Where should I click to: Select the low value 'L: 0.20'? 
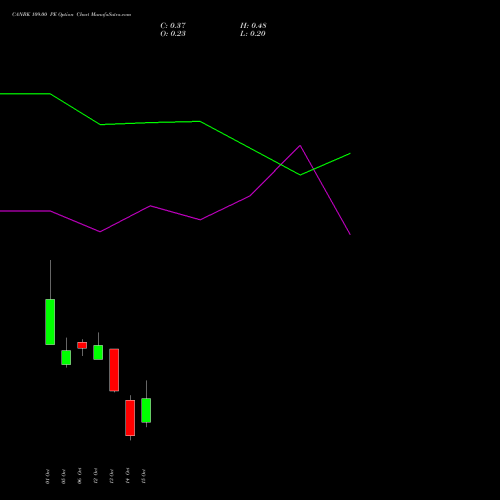(x=253, y=34)
